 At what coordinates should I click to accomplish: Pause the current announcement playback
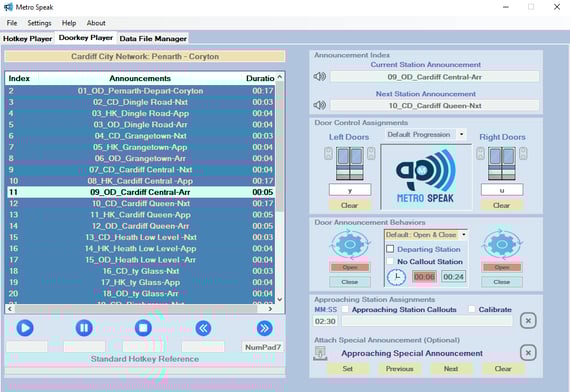click(84, 328)
